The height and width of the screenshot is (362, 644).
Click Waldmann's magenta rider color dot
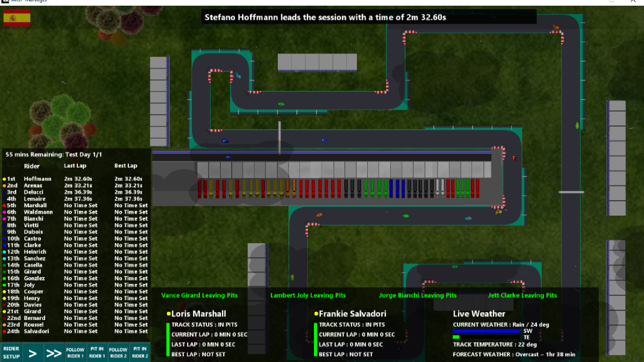point(4,212)
